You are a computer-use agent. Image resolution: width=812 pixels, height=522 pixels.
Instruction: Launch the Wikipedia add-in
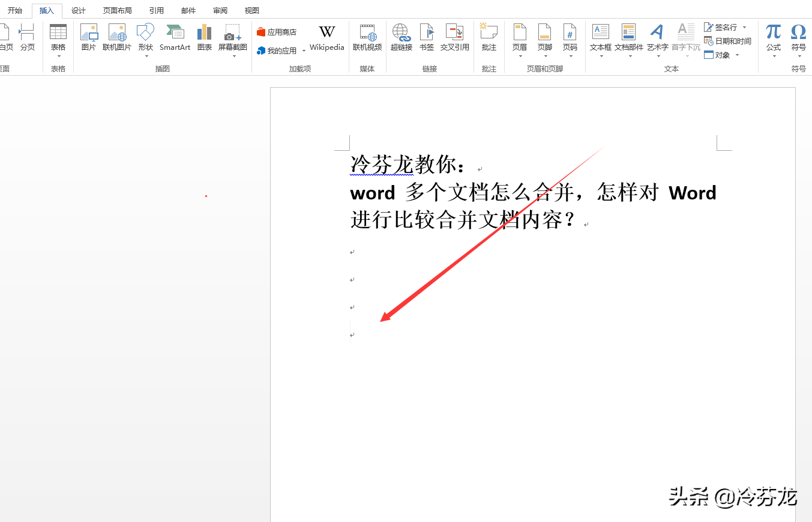point(327,38)
